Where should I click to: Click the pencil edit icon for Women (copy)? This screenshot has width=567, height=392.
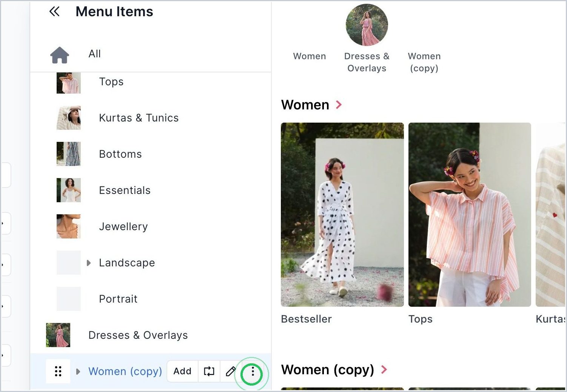[x=231, y=372]
